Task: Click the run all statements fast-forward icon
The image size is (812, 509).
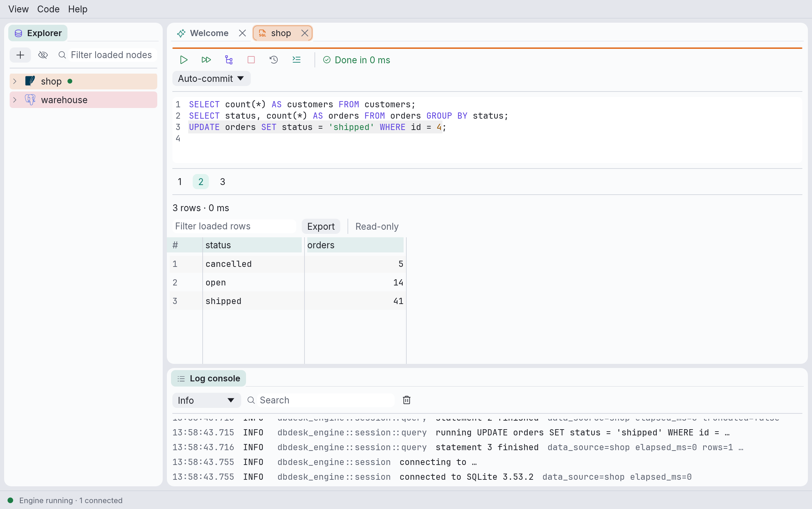Action: click(x=206, y=60)
